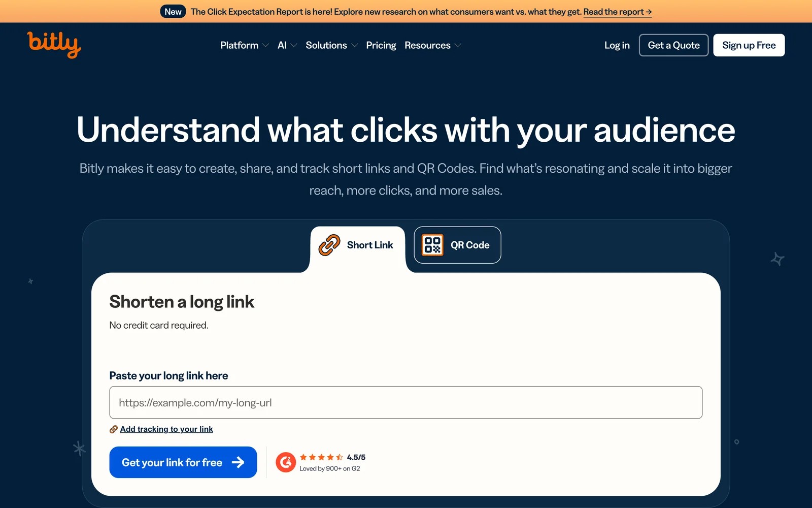Click the Get a Quote button

click(x=673, y=45)
